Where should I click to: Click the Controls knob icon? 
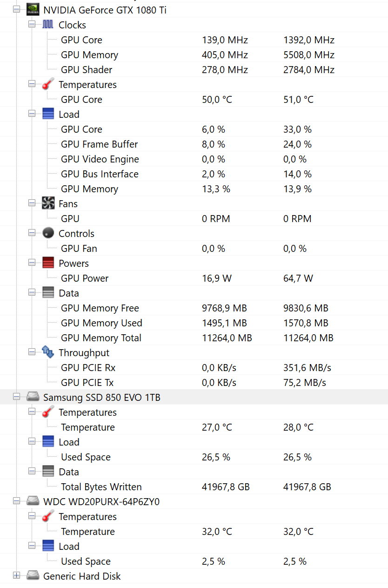click(x=48, y=233)
